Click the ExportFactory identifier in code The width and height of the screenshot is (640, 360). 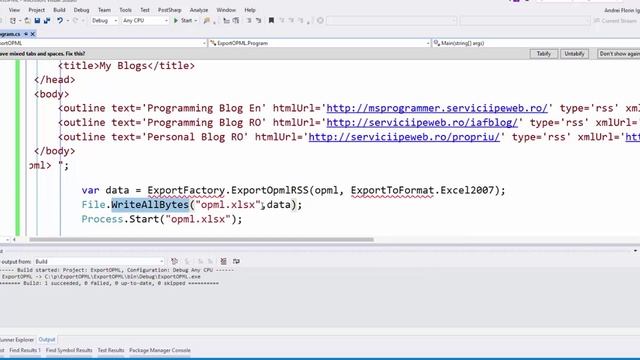(186, 190)
